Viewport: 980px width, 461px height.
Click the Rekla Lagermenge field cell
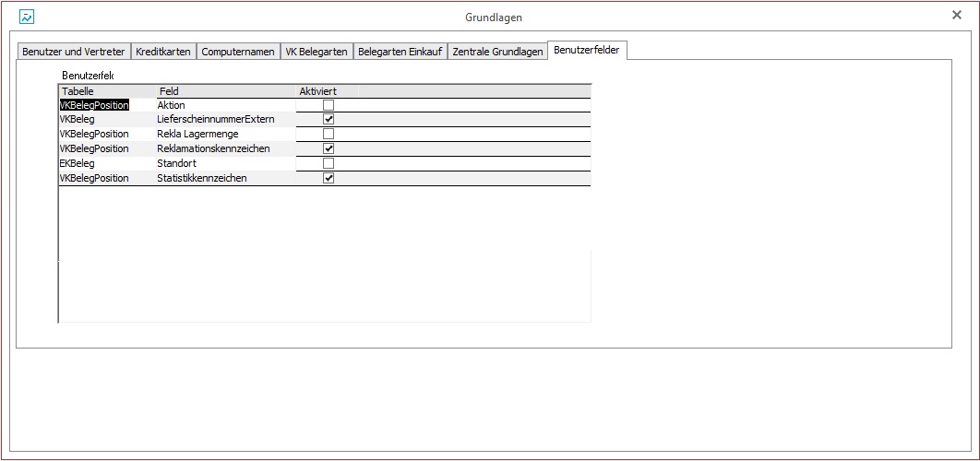(225, 134)
